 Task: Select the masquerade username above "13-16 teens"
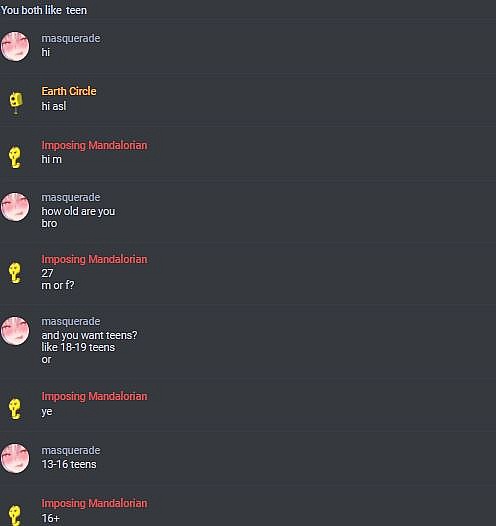(x=71, y=450)
